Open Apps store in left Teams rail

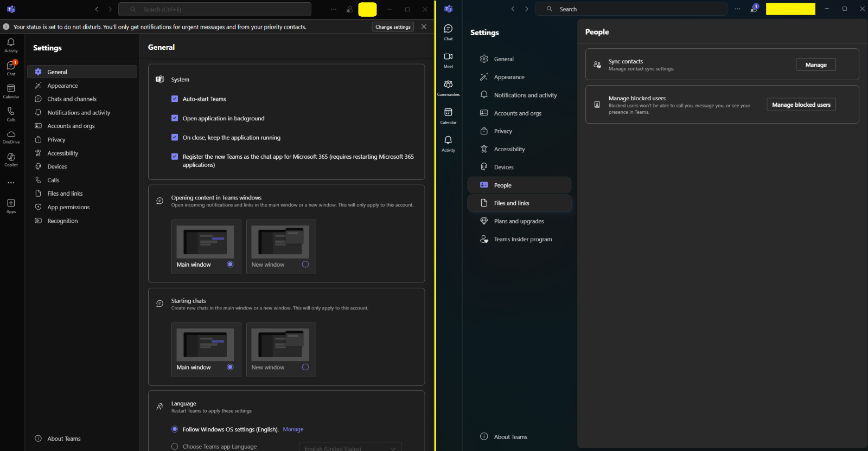[11, 206]
